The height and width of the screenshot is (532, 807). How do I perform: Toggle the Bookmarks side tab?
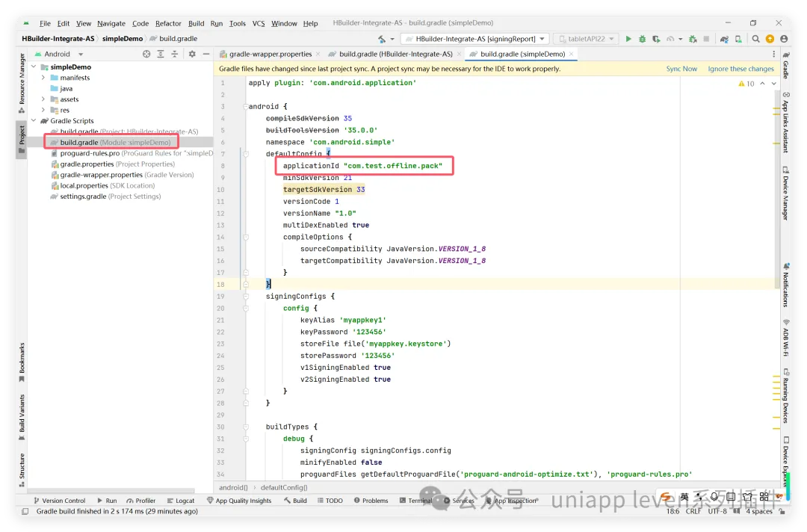pos(22,362)
